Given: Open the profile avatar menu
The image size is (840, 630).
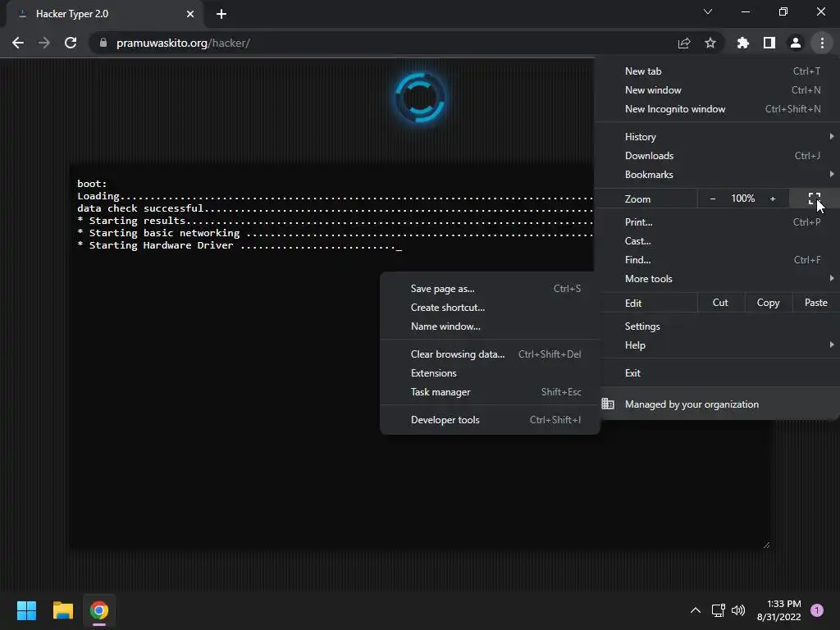Looking at the screenshot, I should (x=796, y=43).
